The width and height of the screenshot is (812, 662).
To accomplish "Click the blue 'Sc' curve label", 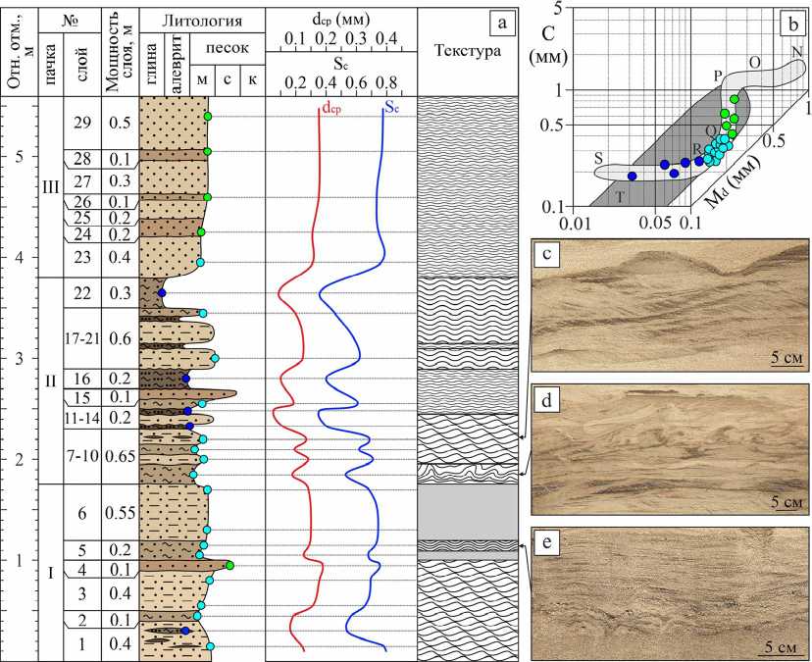I will pyautogui.click(x=391, y=108).
